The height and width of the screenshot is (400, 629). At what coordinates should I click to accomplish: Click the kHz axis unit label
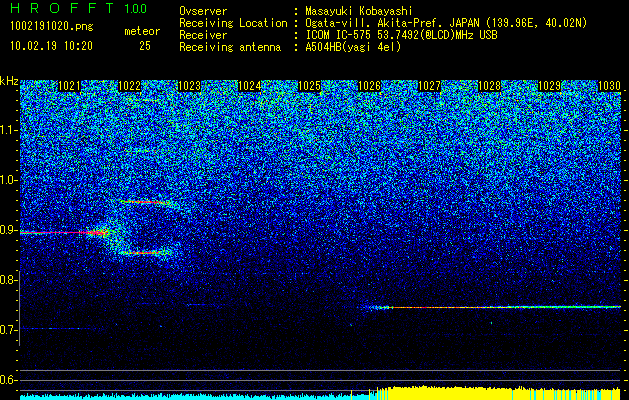[x=9, y=81]
